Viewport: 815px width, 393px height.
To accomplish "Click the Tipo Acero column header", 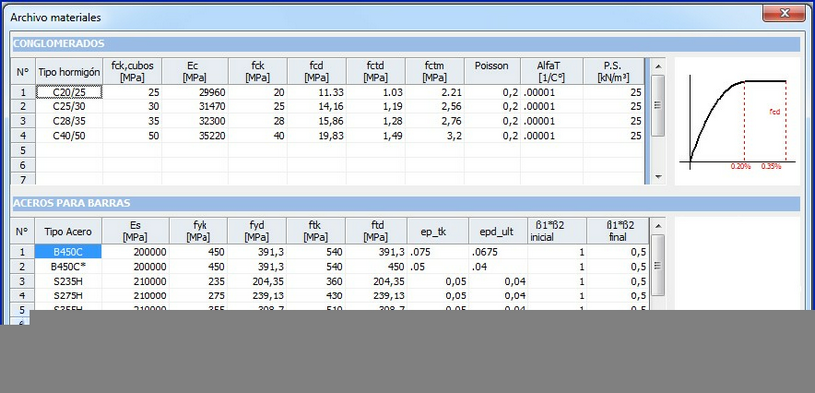I will click(x=68, y=231).
